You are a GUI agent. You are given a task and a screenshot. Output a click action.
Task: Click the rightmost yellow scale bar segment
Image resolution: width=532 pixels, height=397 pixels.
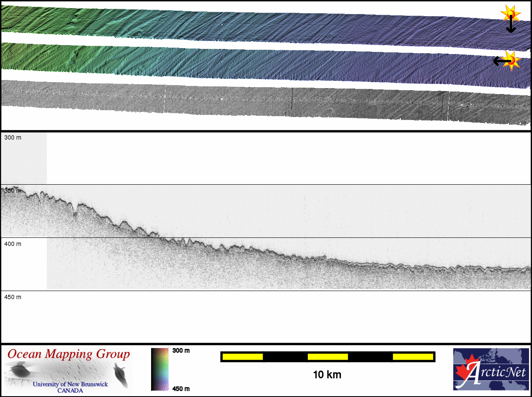tap(412, 357)
